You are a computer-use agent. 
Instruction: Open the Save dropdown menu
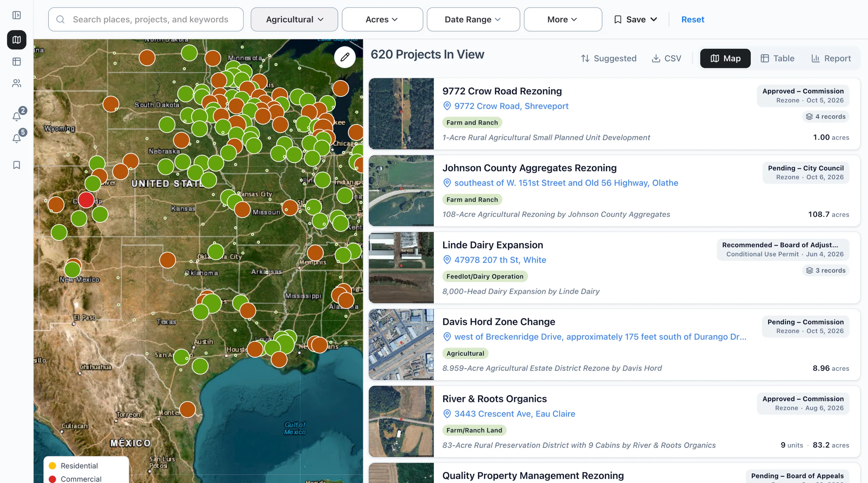(x=635, y=19)
